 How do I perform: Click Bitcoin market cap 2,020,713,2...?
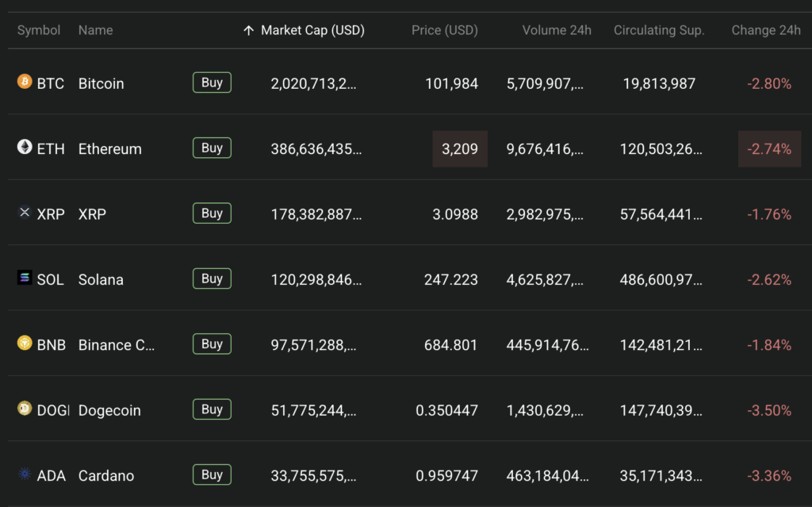(314, 83)
